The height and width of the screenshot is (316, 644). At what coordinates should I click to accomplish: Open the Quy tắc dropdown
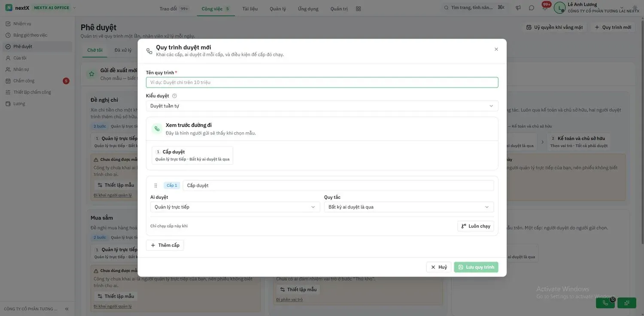coord(409,207)
